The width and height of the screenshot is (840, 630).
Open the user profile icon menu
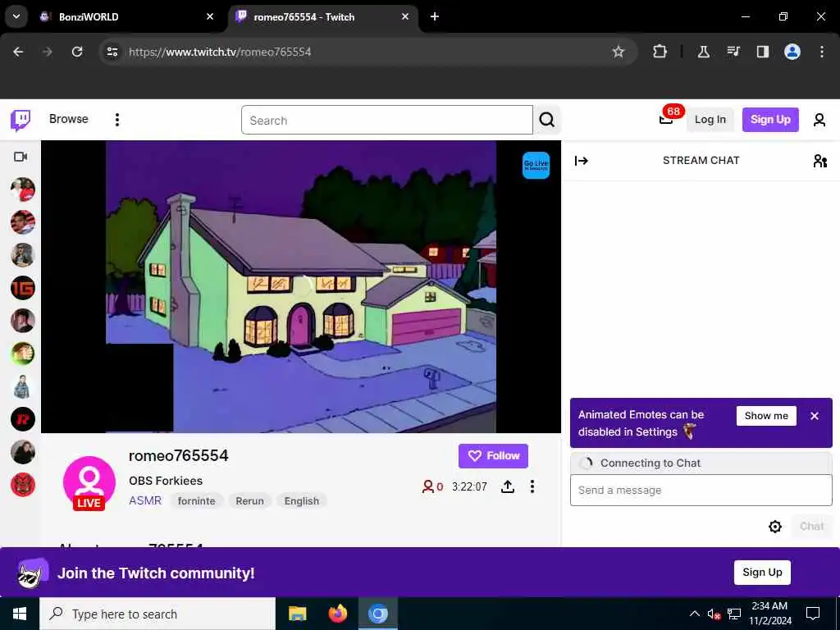[819, 120]
